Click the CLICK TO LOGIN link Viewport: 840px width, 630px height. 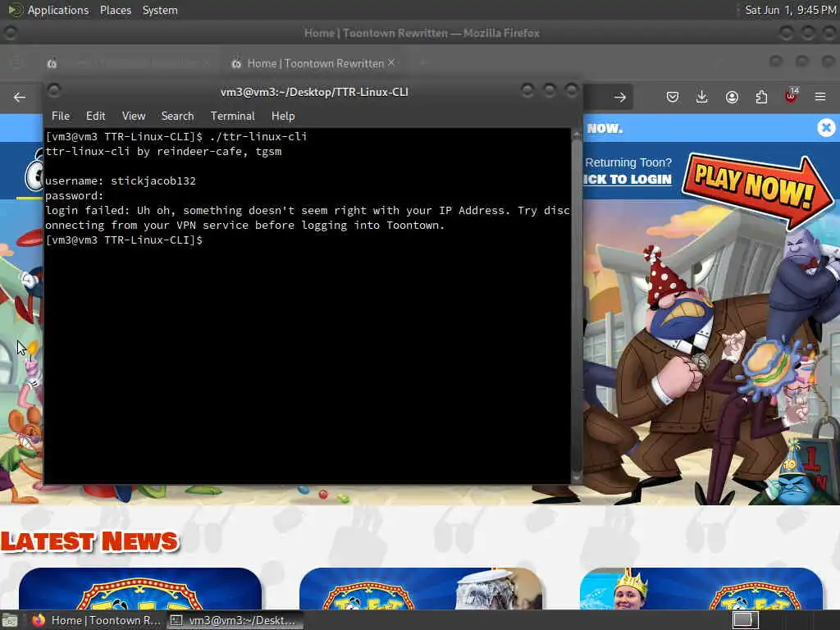627,179
